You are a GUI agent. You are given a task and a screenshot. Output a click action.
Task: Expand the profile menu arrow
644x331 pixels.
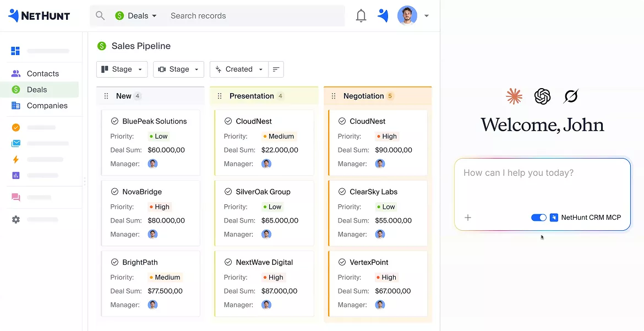click(427, 16)
